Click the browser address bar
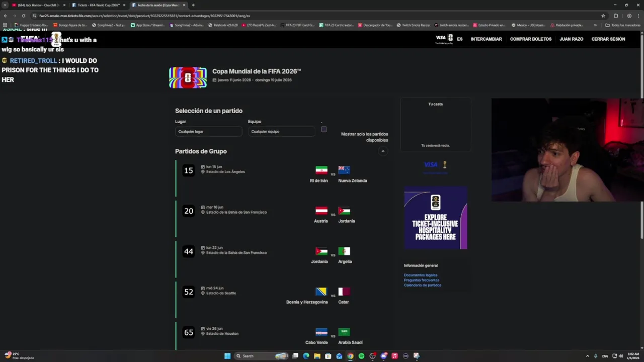Screen dimensions: 644x362 (x=317, y=16)
